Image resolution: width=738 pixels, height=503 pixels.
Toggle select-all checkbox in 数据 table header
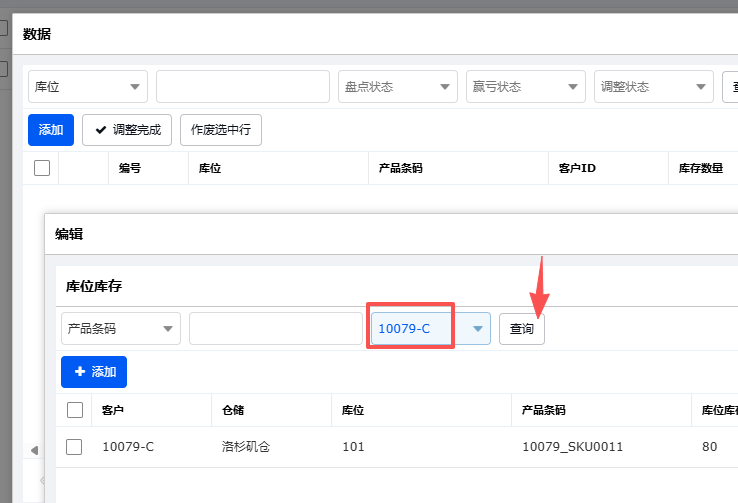coord(42,168)
